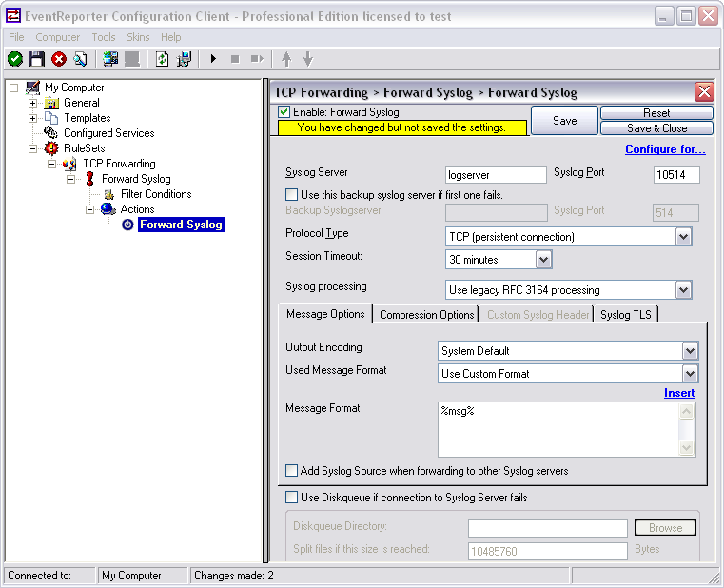Switch to the Compression Options tab

[426, 315]
